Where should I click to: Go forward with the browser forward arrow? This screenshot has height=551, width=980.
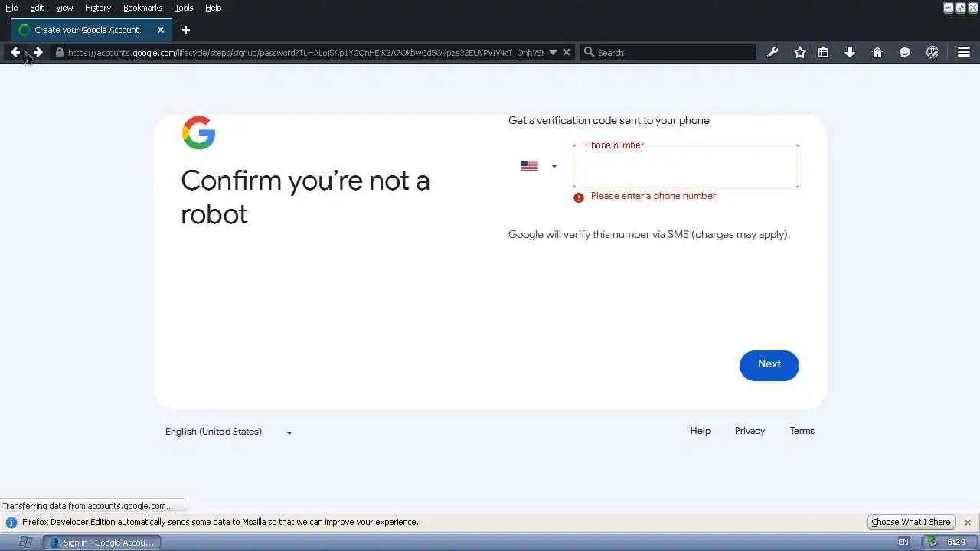[38, 52]
